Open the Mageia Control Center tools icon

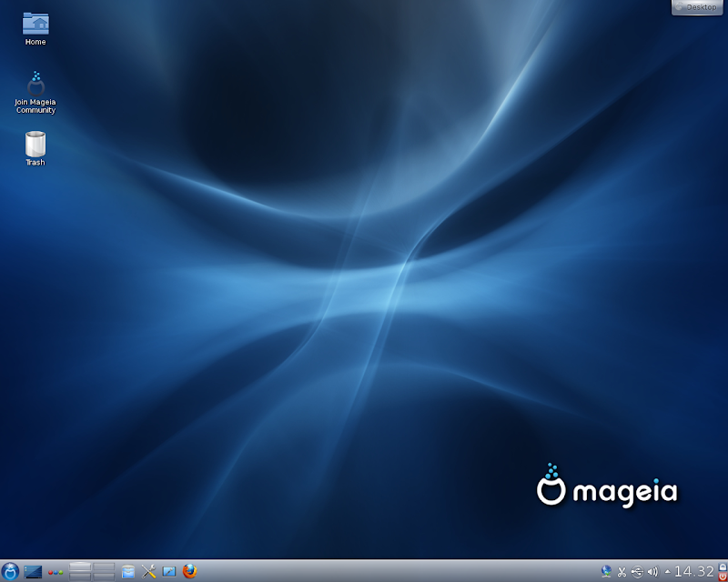coord(148,571)
